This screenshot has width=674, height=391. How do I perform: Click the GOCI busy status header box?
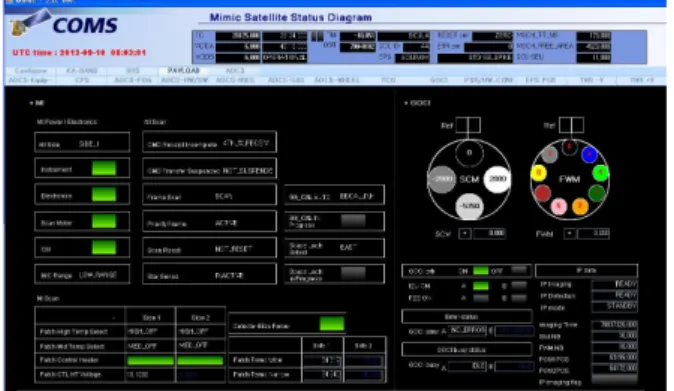coord(467,349)
